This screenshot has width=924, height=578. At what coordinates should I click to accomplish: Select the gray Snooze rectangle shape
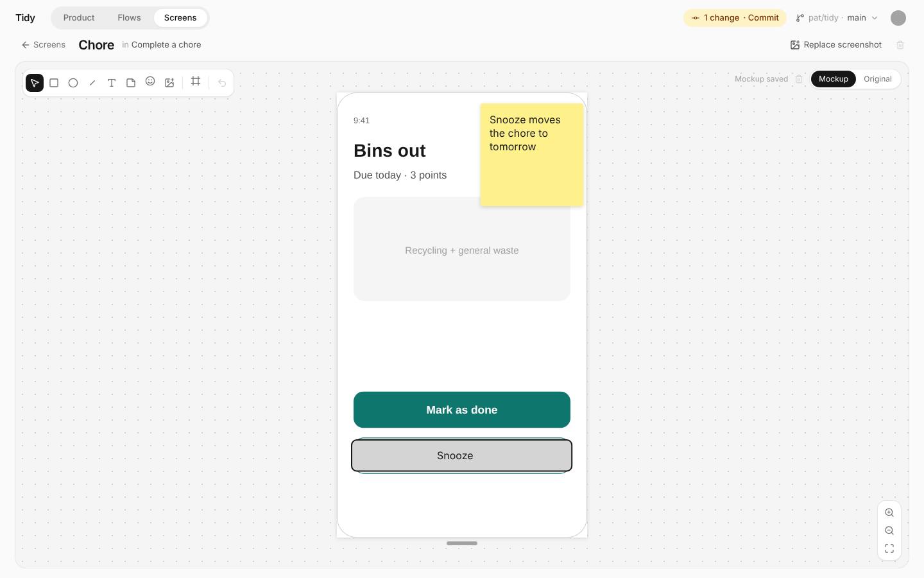[x=462, y=455]
